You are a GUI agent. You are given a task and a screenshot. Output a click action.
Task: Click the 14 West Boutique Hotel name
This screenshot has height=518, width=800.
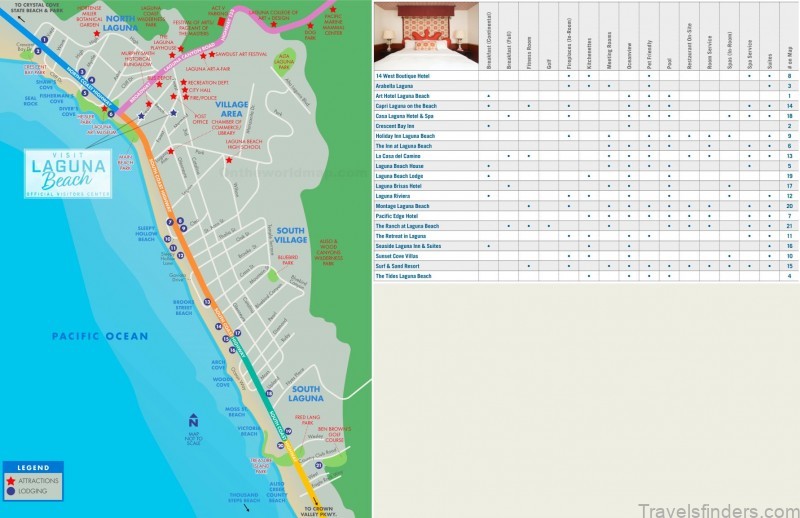pyautogui.click(x=404, y=76)
